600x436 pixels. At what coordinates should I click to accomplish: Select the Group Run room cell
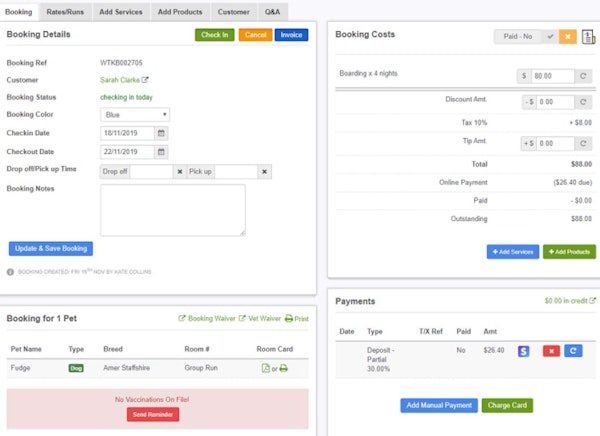coord(201,368)
